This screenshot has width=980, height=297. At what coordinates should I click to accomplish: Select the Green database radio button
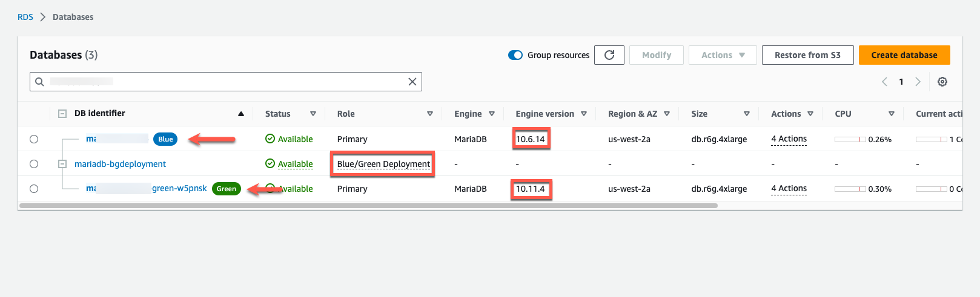[x=34, y=189]
